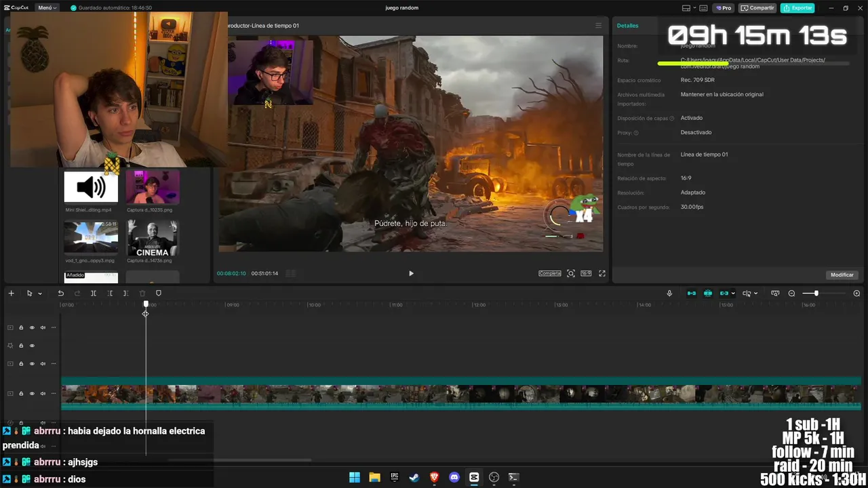Expand the layout options chevron
Screen dimensions: 868x488
[694, 8]
